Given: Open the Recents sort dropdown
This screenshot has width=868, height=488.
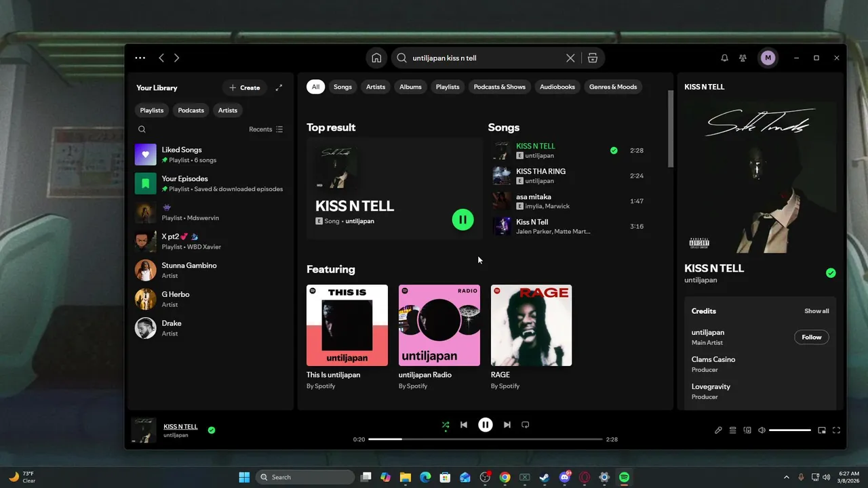Looking at the screenshot, I should pyautogui.click(x=266, y=129).
